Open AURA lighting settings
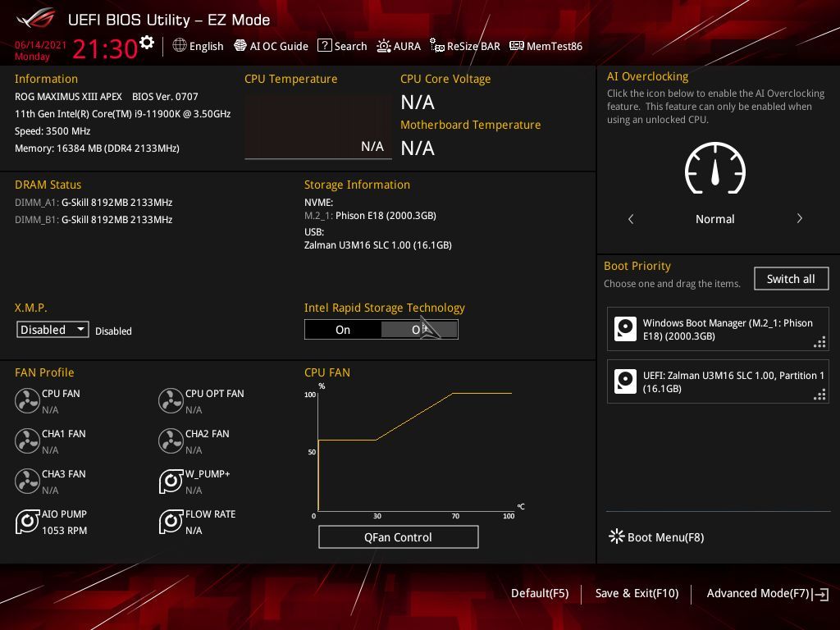Image resolution: width=840 pixels, height=630 pixels. (x=399, y=46)
